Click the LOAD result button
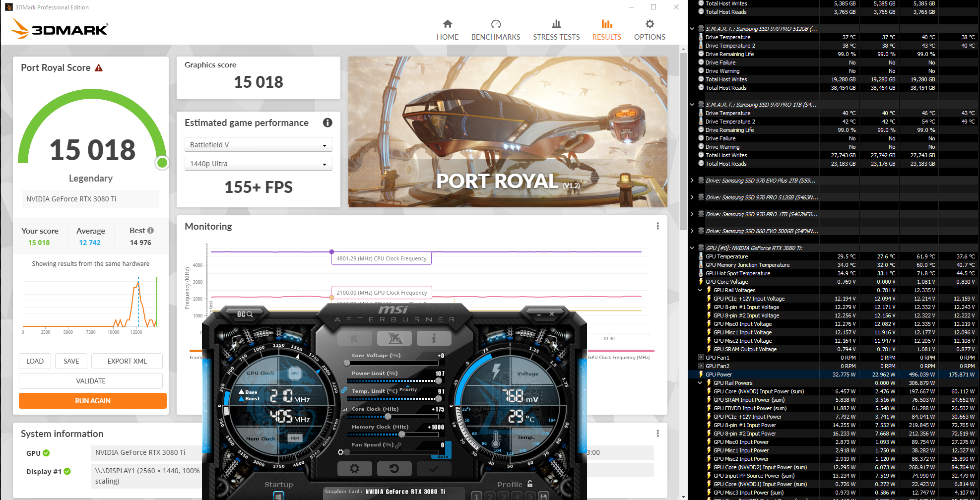Screen dimensions: 980x500 coord(35,361)
